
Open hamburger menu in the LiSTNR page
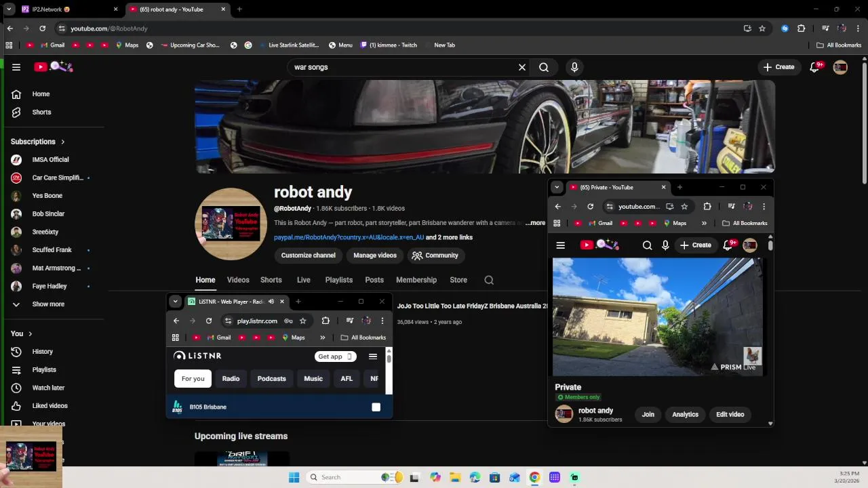point(373,357)
